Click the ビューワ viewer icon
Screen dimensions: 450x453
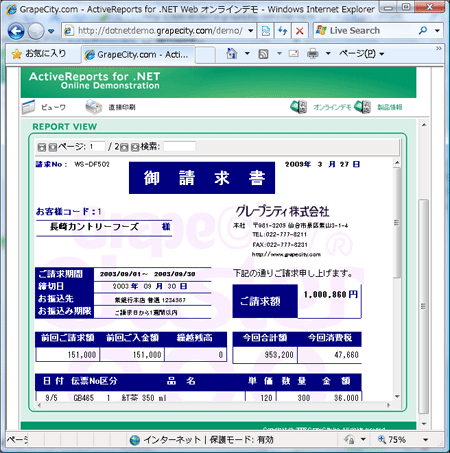click(x=28, y=107)
